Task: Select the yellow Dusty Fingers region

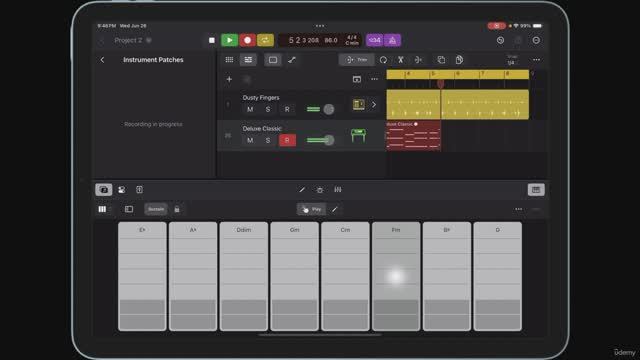Action: [x=458, y=104]
